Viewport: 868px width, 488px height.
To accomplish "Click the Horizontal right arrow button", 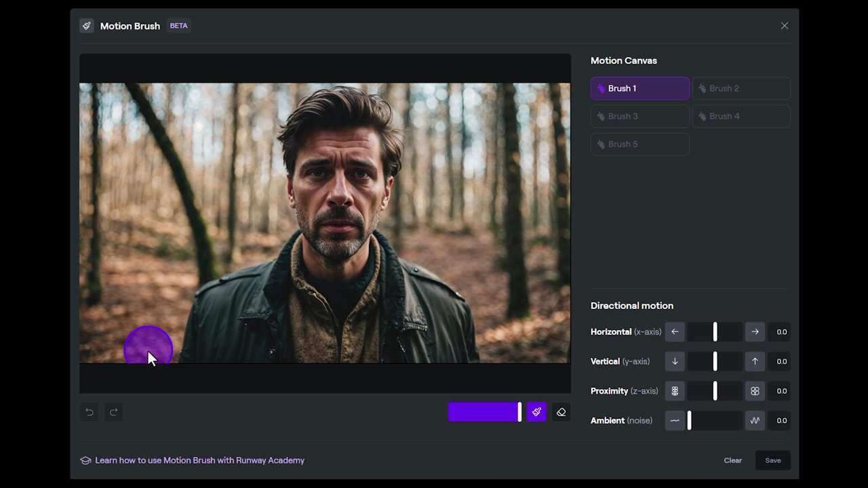I will 755,332.
